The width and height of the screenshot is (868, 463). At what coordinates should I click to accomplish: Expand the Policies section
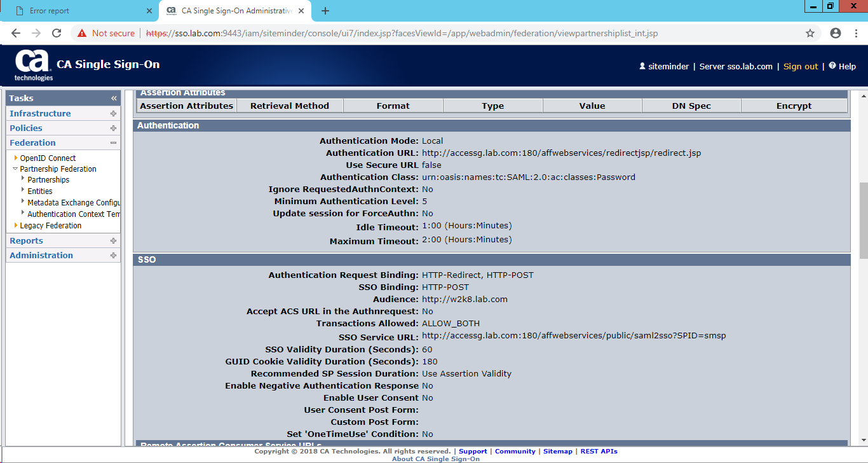pyautogui.click(x=113, y=128)
